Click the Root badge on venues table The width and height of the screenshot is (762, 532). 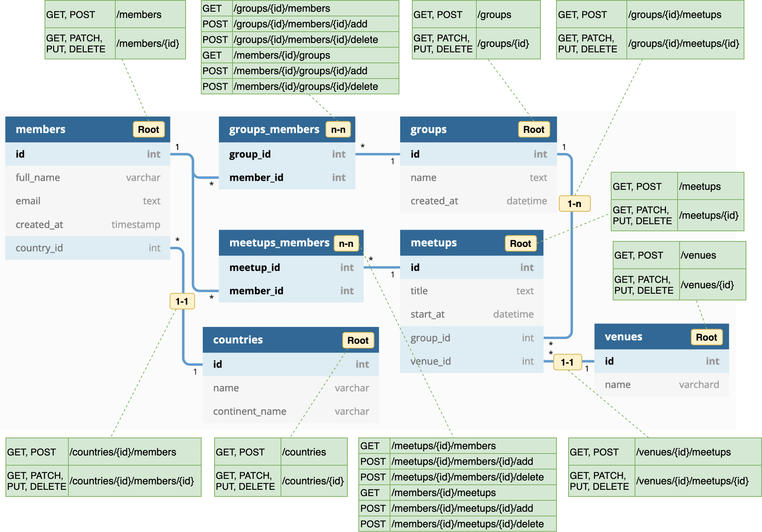[x=706, y=337]
